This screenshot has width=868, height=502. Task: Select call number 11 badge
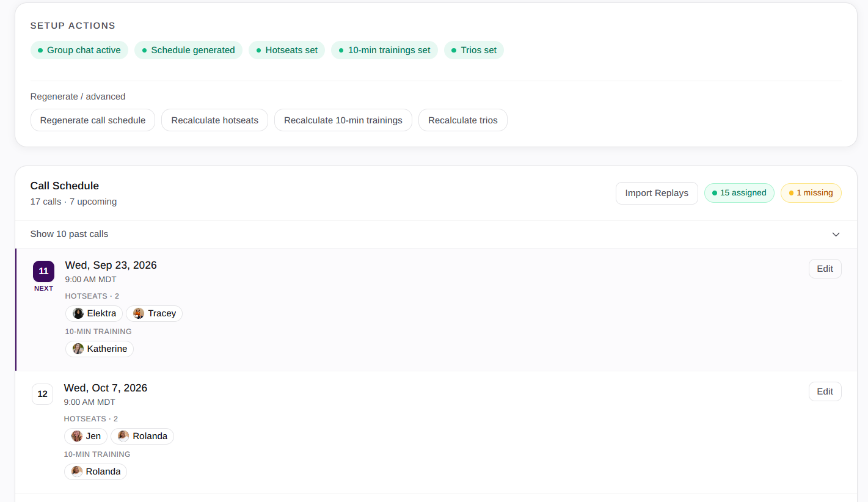pyautogui.click(x=43, y=271)
